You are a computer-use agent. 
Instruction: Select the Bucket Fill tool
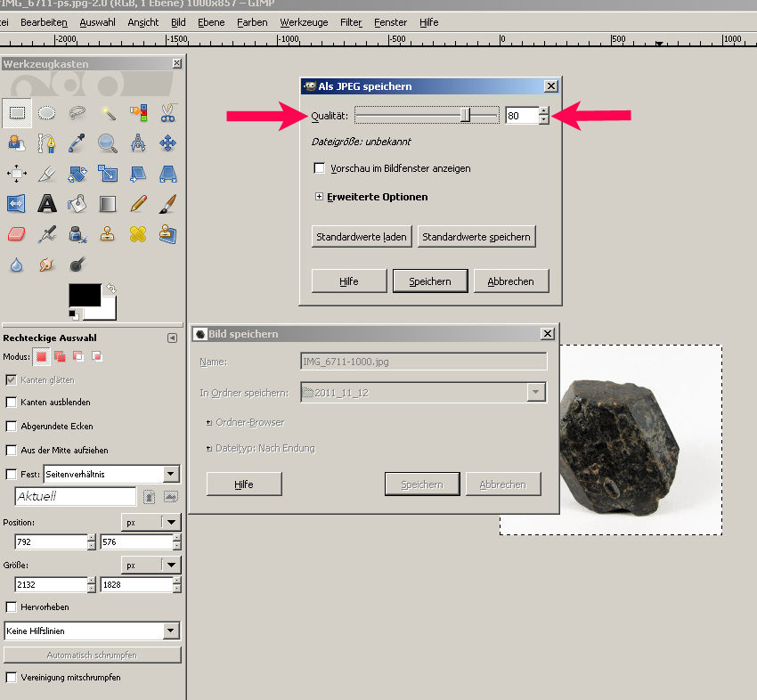click(77, 203)
